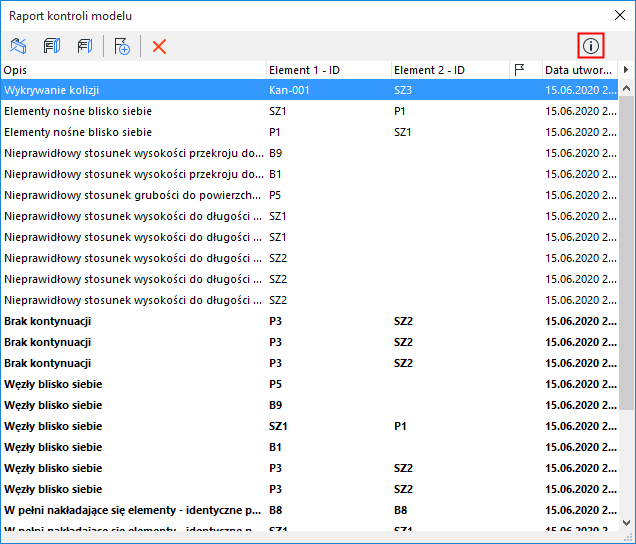The height and width of the screenshot is (544, 636).
Task: Sort the list by the Opis column
Action: point(134,70)
